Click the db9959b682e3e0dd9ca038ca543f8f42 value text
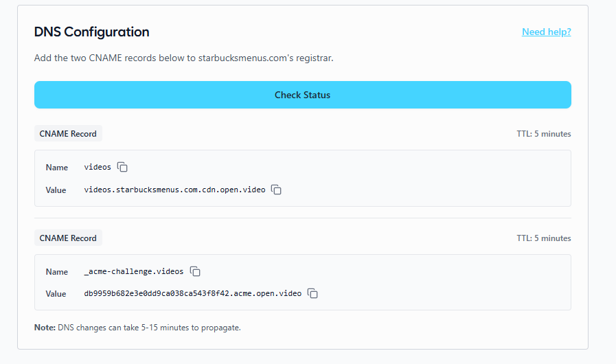Viewport: 616px width, 364px height. coord(192,294)
